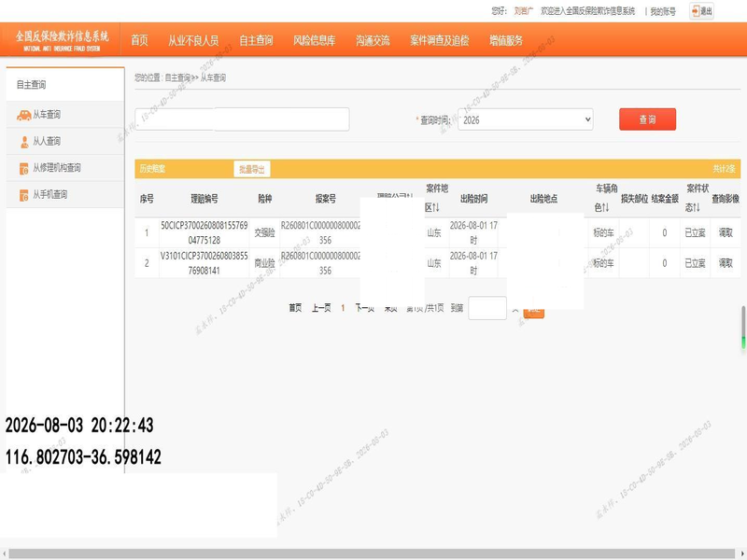
Task: Click page number 1 in the pagination
Action: click(x=343, y=308)
